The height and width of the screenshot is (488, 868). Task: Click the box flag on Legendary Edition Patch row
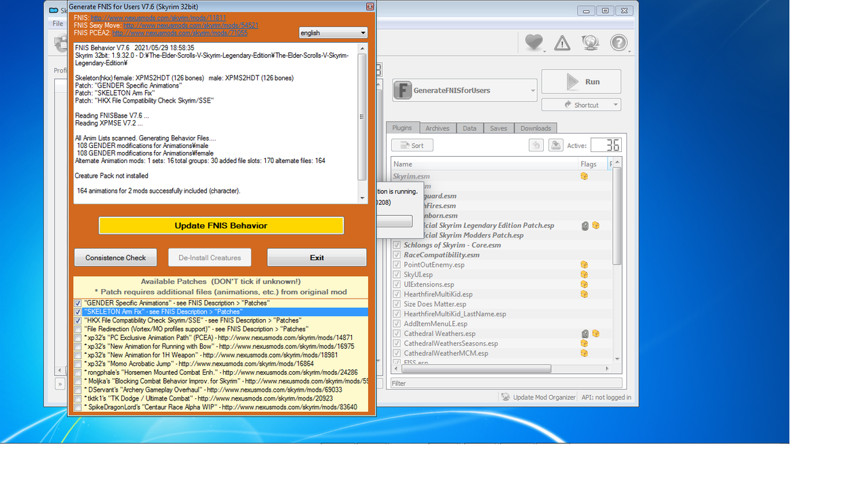(x=595, y=225)
